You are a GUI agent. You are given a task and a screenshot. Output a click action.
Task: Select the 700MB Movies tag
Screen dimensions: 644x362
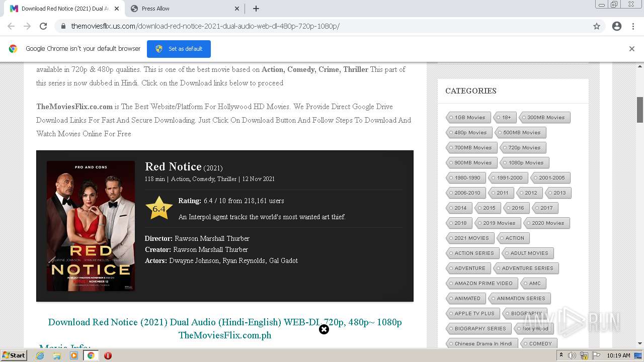pyautogui.click(x=472, y=148)
